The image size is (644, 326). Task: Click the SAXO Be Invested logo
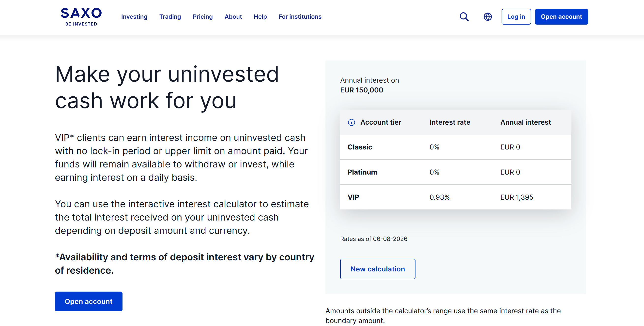[81, 17]
